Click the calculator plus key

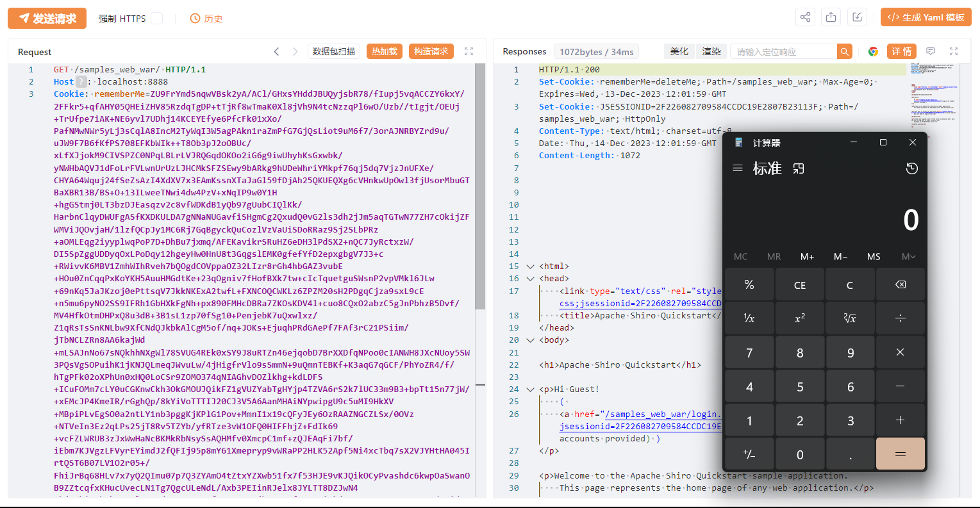(901, 420)
